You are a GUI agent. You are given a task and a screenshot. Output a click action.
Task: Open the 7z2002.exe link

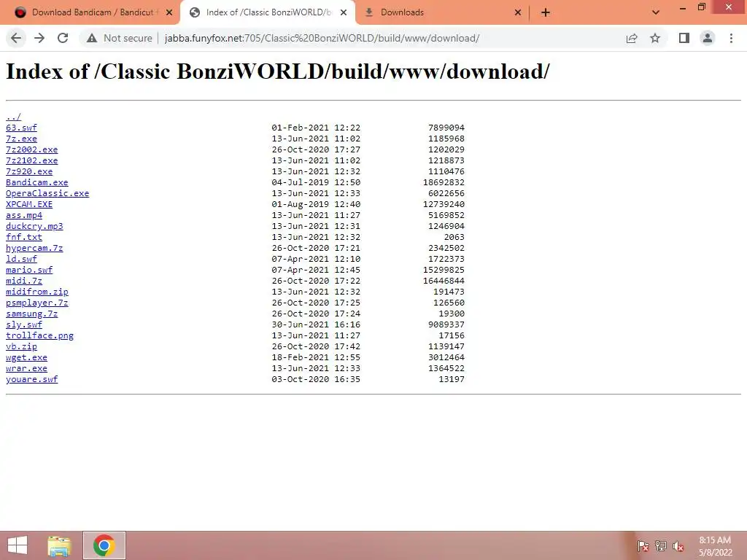[x=32, y=149]
